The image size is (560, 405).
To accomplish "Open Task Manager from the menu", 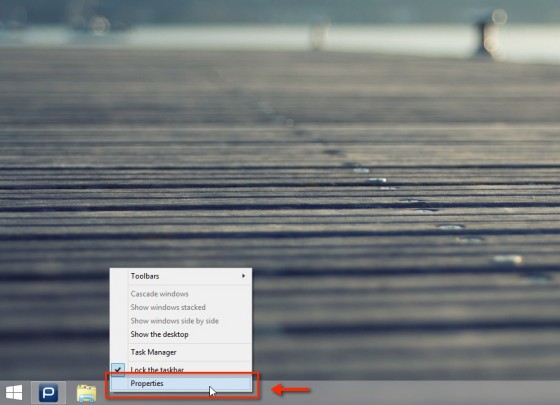I will pos(181,352).
